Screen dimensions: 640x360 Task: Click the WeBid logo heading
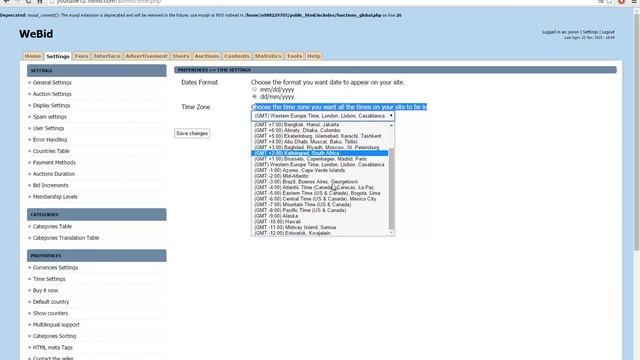[x=36, y=34]
